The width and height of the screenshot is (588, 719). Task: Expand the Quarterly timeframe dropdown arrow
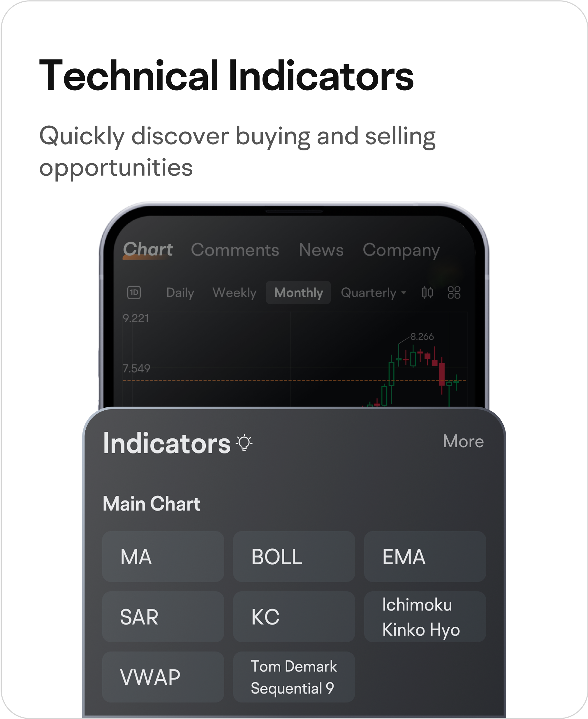(x=404, y=292)
